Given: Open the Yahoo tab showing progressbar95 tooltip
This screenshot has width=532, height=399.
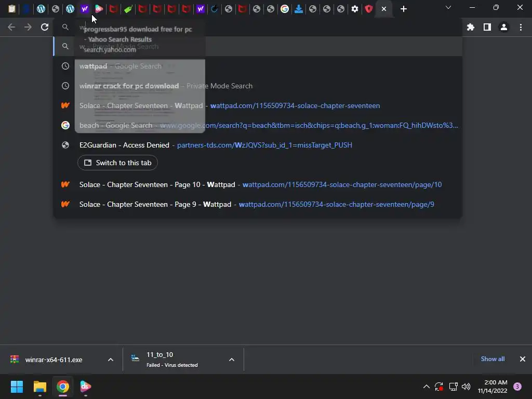Looking at the screenshot, I should 85,9.
